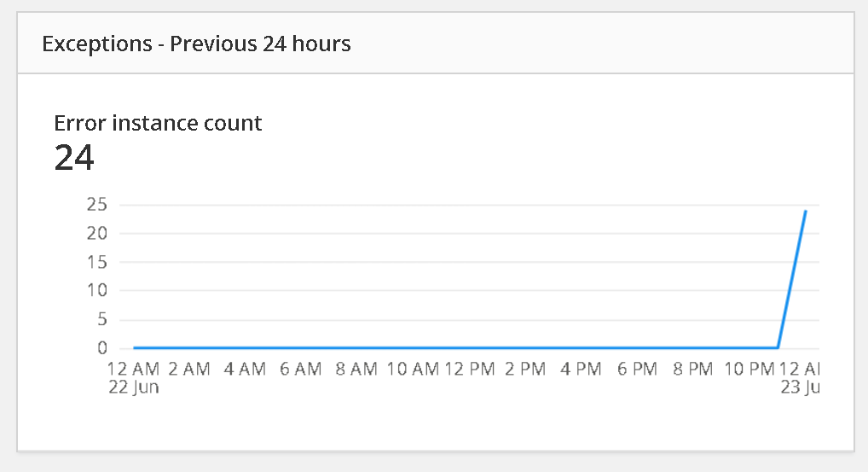The height and width of the screenshot is (472, 868).
Task: Click the 8 PM axis label
Action: [x=693, y=369]
